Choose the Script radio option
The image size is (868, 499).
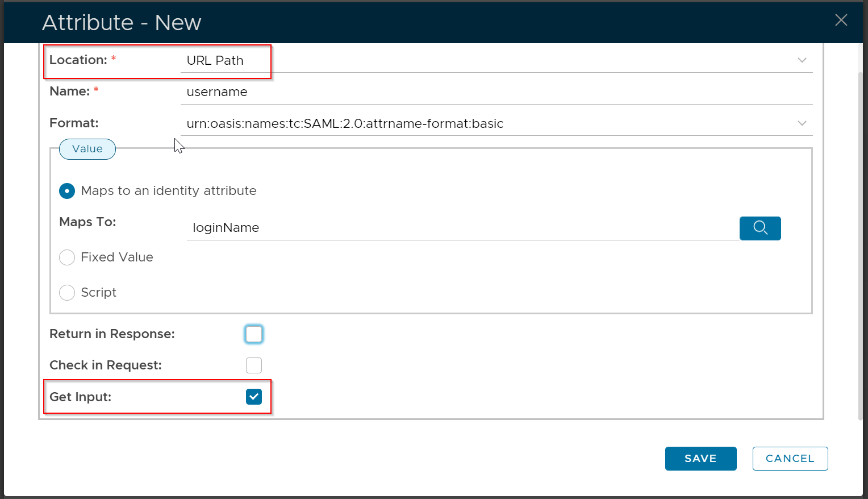pos(67,293)
